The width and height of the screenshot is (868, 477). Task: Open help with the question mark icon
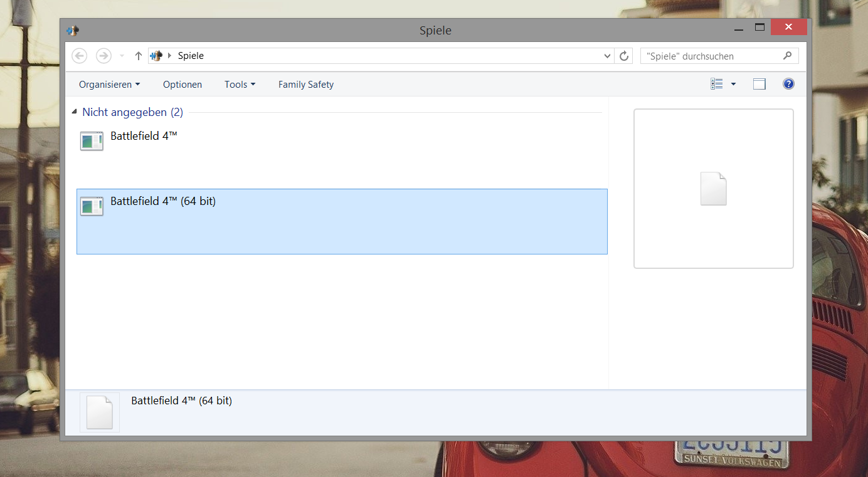click(x=789, y=84)
